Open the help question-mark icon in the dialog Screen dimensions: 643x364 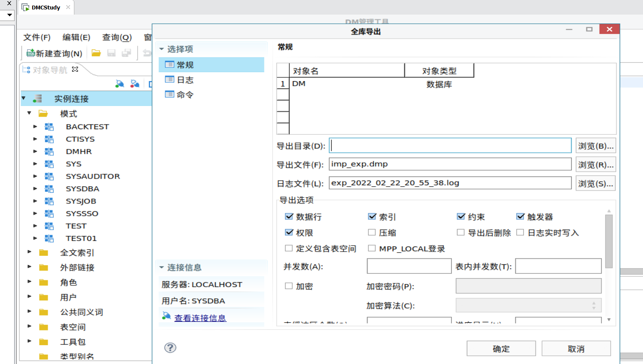click(x=170, y=348)
